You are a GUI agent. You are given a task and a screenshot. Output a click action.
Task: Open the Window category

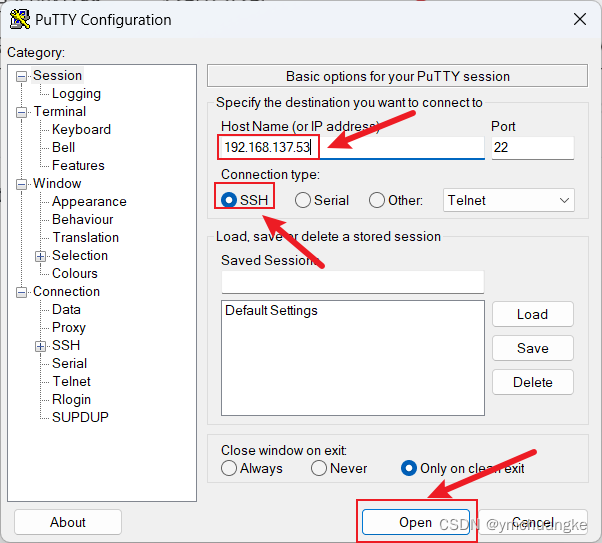tap(57, 184)
